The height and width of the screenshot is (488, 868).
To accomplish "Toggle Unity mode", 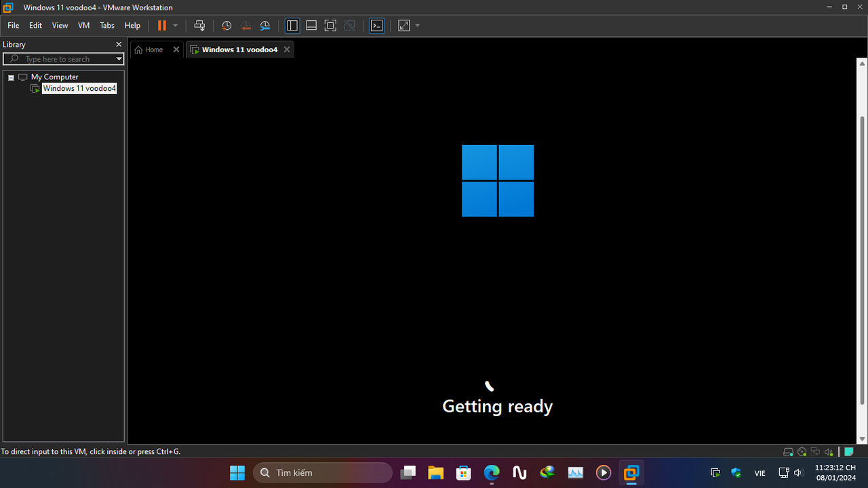I will click(x=349, y=25).
